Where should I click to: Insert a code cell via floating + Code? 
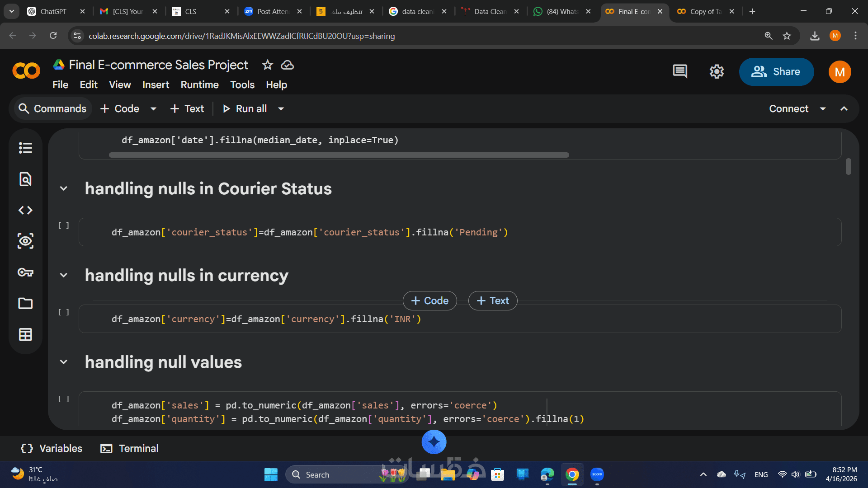tap(429, 301)
